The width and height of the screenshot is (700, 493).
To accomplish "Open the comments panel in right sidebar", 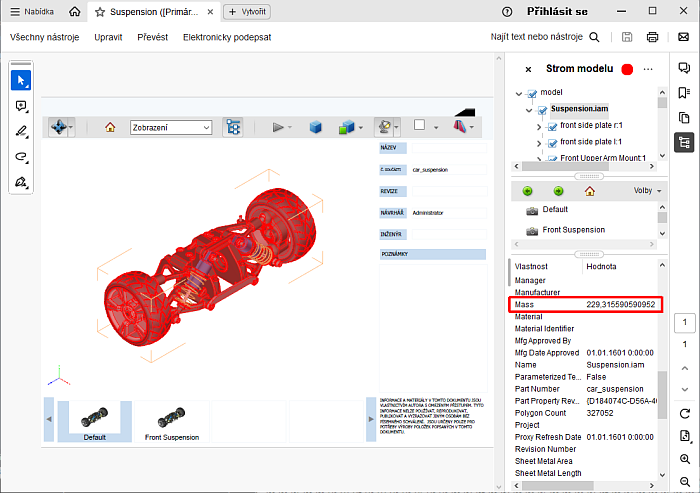I will [684, 68].
